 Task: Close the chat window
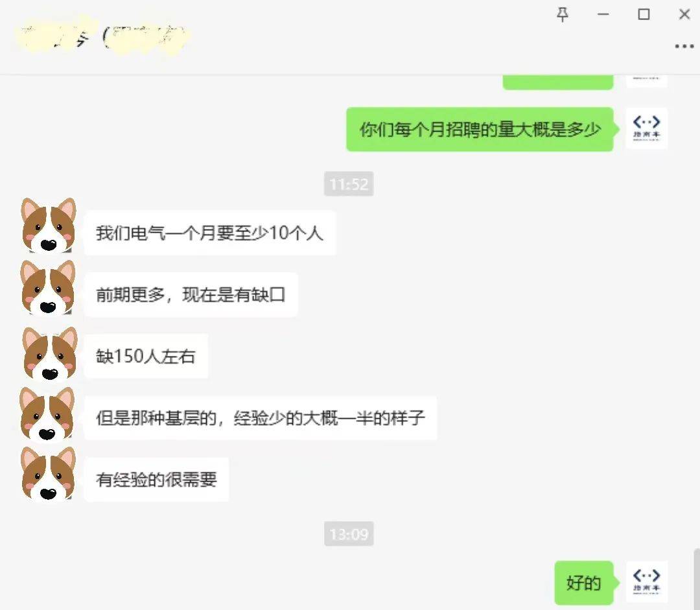pyautogui.click(x=684, y=15)
